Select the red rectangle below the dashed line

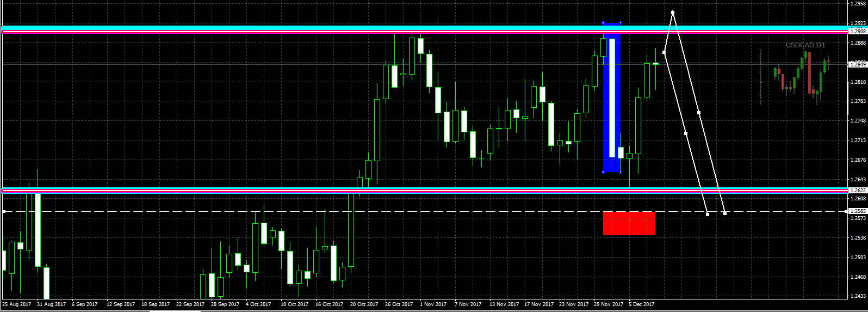pyautogui.click(x=629, y=223)
